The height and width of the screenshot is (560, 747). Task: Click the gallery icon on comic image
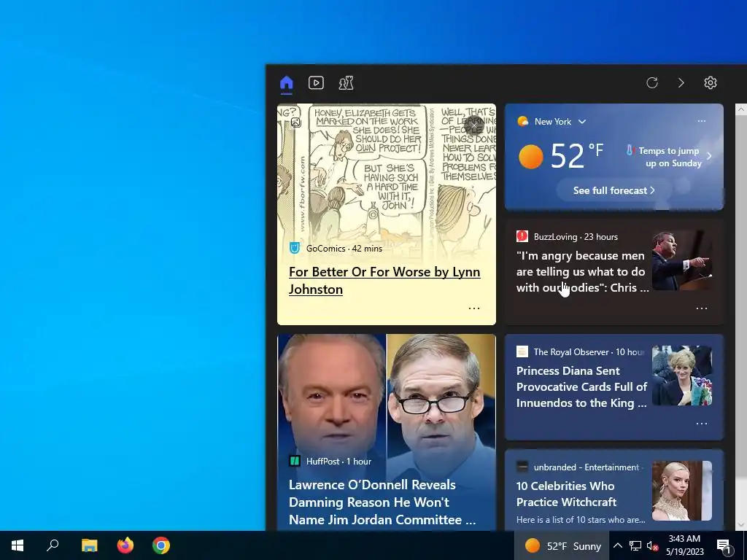pyautogui.click(x=296, y=122)
